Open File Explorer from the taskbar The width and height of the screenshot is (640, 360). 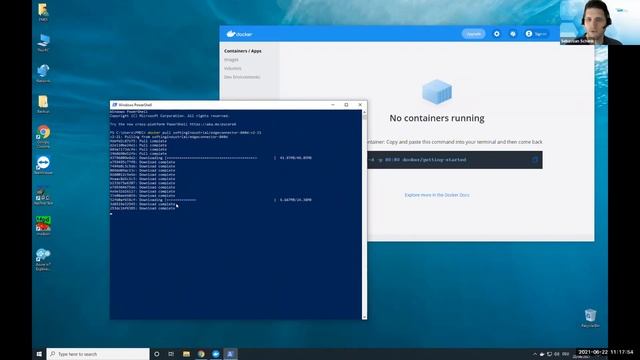coord(187,354)
